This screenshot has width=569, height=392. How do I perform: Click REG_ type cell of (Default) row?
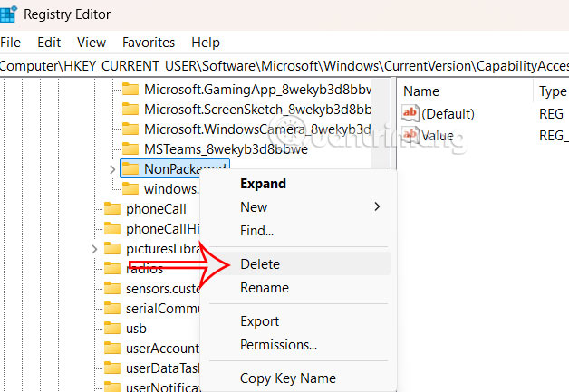554,114
